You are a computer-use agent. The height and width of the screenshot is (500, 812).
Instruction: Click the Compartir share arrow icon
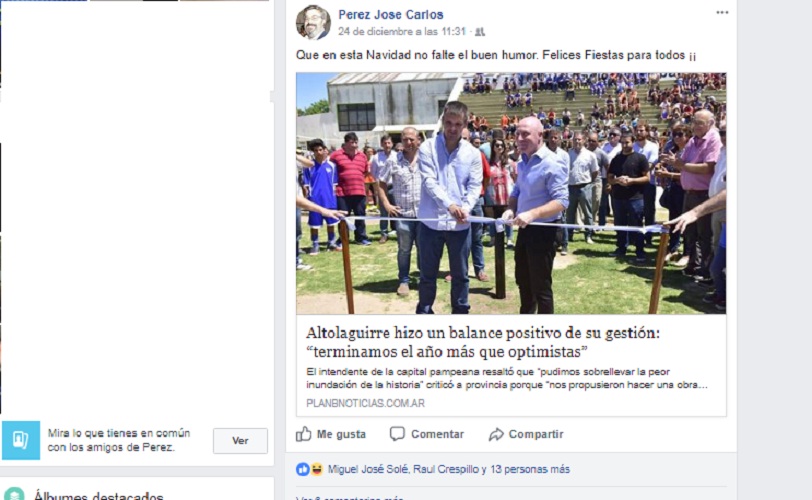pos(496,434)
